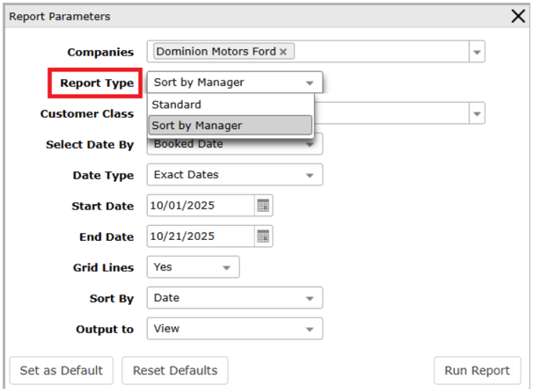Open the Start Date calendar picker icon
Image resolution: width=533 pixels, height=392 pixels.
point(264,206)
